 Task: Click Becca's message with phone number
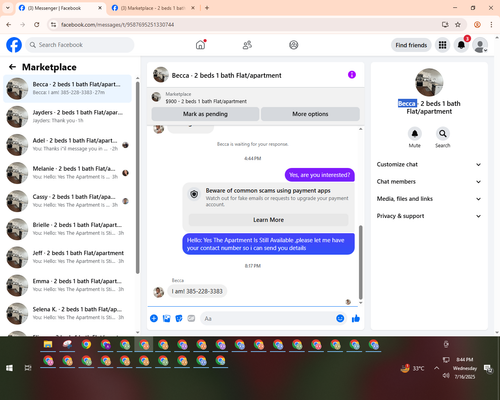[197, 291]
